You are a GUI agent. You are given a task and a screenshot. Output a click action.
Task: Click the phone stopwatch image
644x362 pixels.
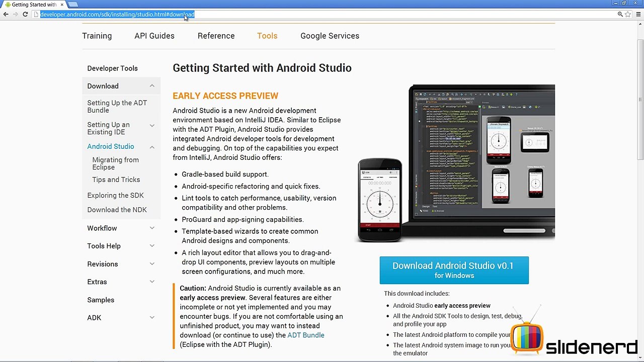pos(380,200)
